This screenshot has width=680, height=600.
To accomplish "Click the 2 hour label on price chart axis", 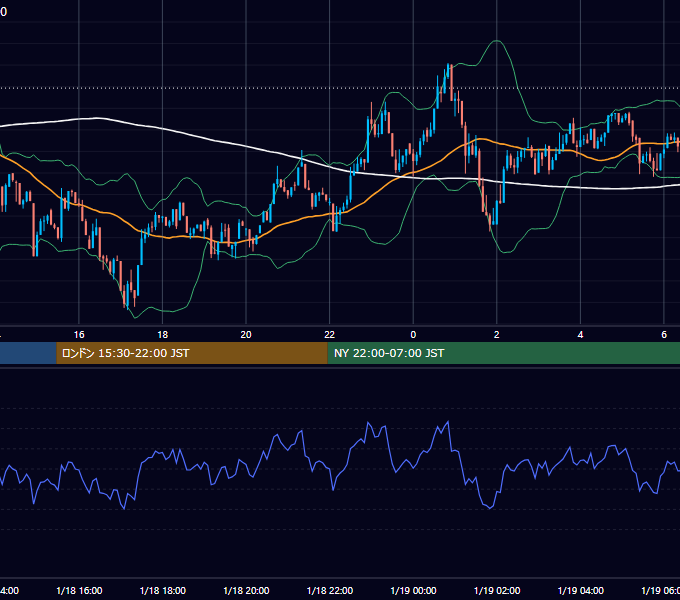I will (x=497, y=335).
